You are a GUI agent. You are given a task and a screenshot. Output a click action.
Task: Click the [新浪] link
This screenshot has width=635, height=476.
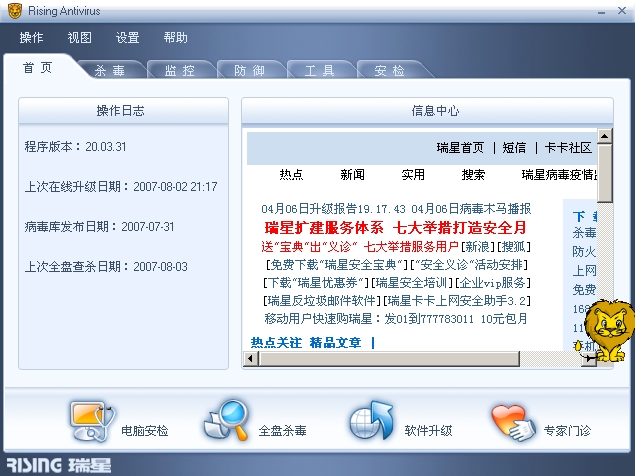point(478,246)
